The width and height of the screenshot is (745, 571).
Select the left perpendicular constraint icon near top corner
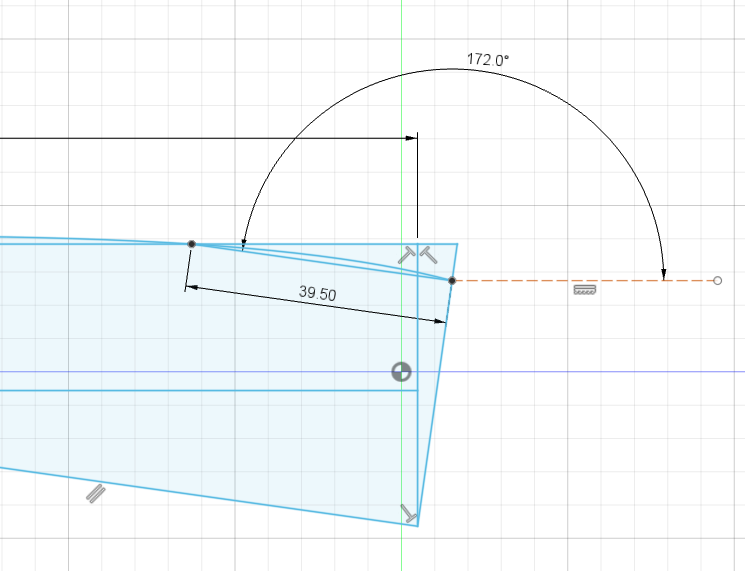point(406,255)
